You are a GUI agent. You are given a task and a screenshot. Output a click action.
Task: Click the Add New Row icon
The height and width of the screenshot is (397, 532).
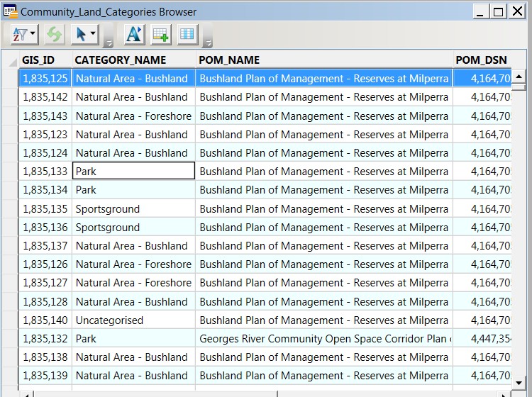tap(161, 34)
